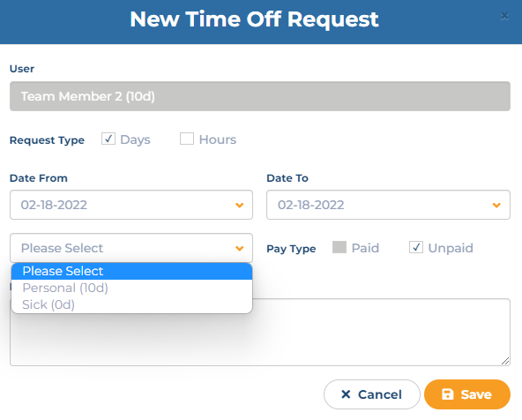Cancel the time off request

coord(372,394)
